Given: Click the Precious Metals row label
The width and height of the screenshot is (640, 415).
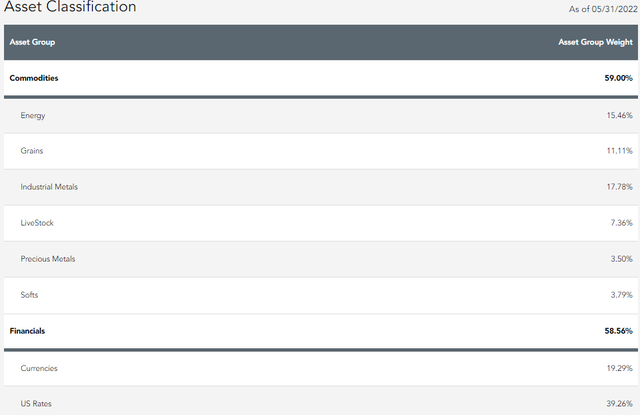Looking at the screenshot, I should tap(48, 259).
